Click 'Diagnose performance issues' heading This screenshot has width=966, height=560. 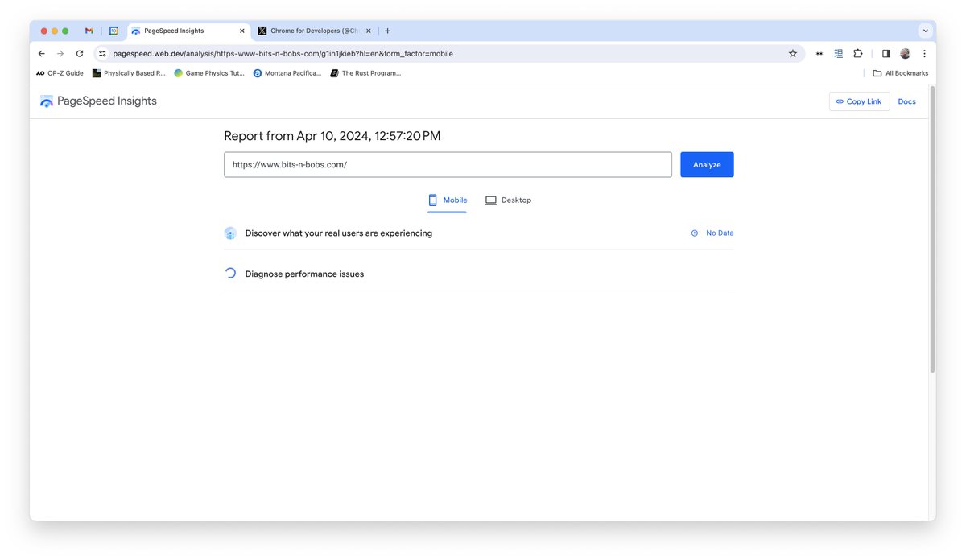pos(304,274)
